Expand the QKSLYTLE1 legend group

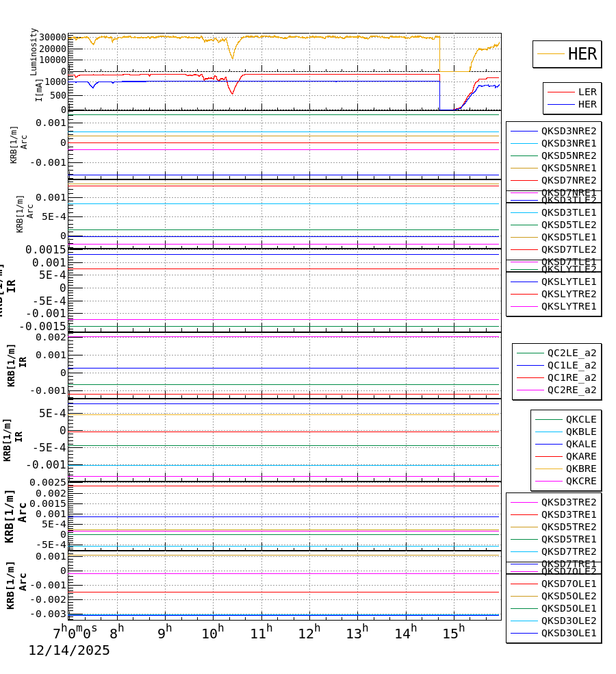point(561,281)
